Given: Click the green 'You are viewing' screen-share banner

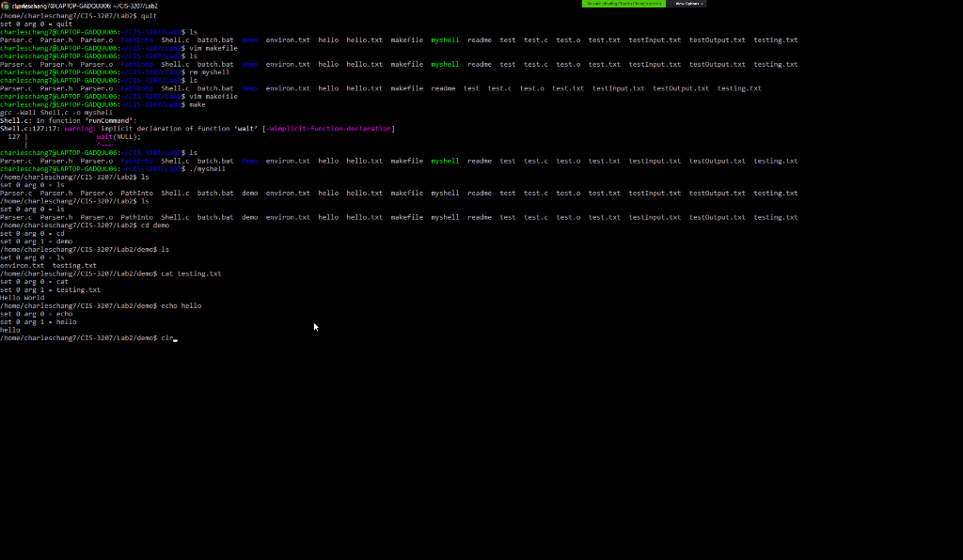Looking at the screenshot, I should [624, 4].
